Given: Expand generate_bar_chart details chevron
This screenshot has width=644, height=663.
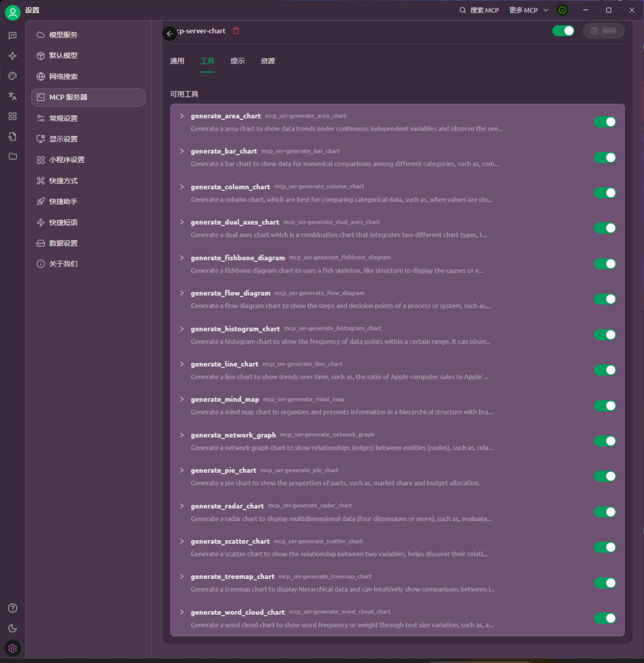Looking at the screenshot, I should tap(182, 151).
